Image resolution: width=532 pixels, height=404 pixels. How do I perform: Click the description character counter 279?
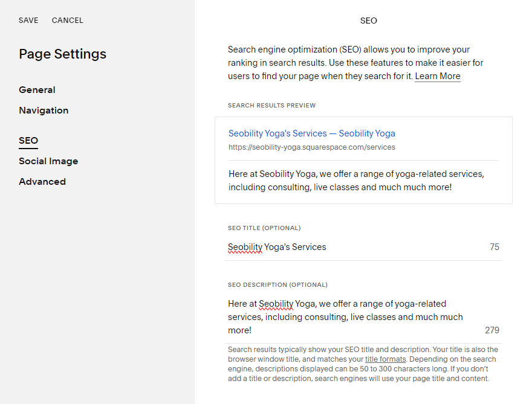[492, 330]
